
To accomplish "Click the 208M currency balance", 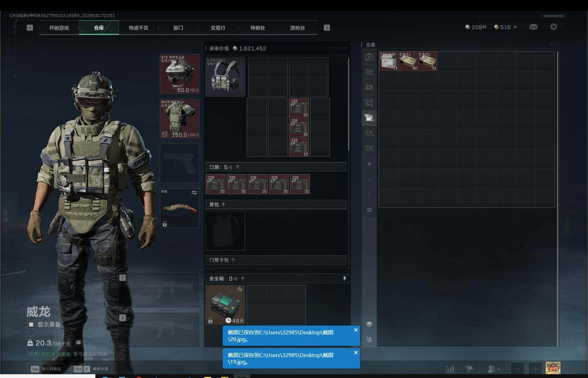I will click(476, 27).
